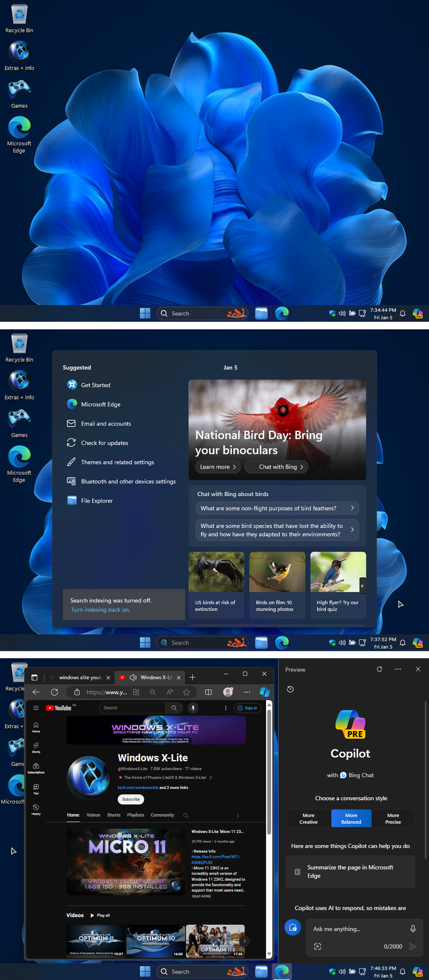Open the channel Videos tab
This screenshot has width=429, height=980.
pos(93,815)
